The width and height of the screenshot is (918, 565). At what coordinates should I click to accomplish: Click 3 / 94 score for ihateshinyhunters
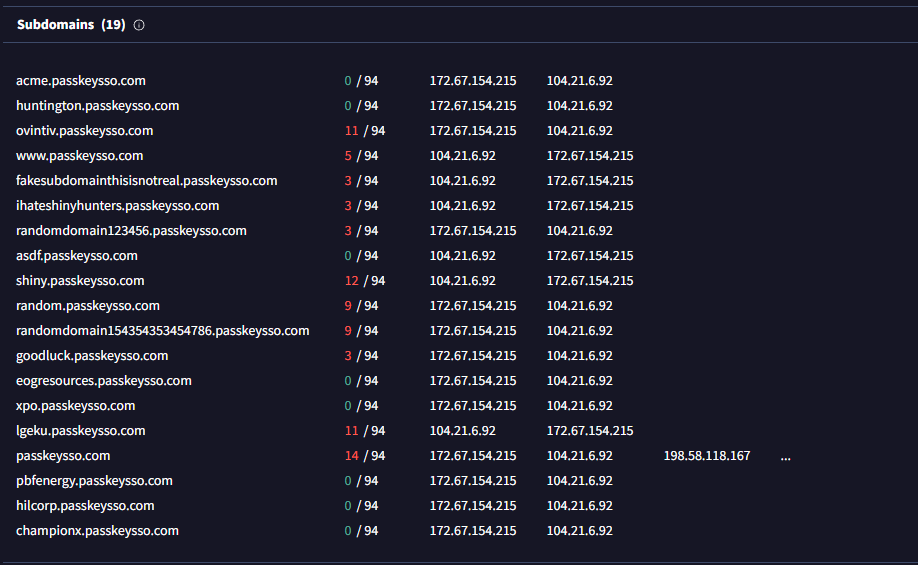[x=361, y=206]
